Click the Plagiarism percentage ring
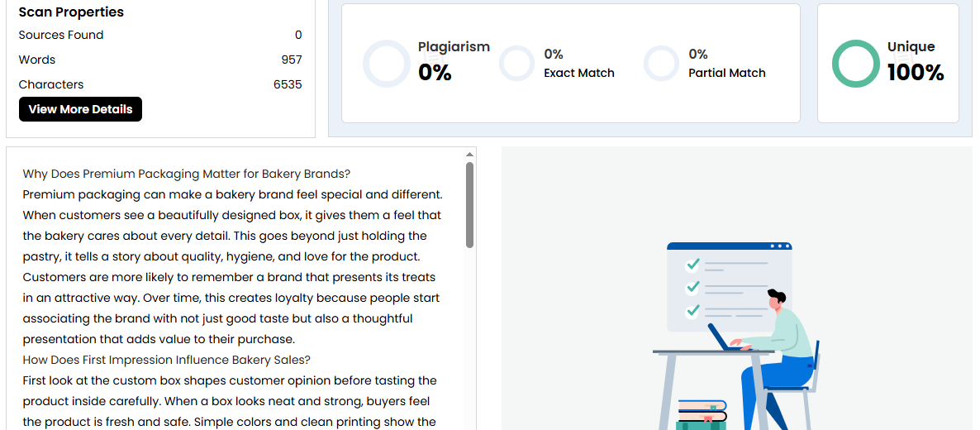Viewport: 980px width, 430px height. coord(387,64)
